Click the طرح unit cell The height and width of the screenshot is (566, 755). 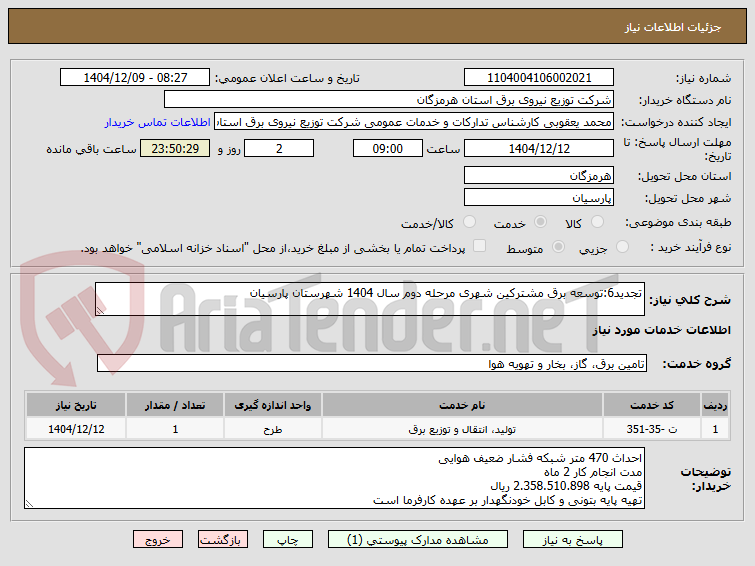click(273, 429)
